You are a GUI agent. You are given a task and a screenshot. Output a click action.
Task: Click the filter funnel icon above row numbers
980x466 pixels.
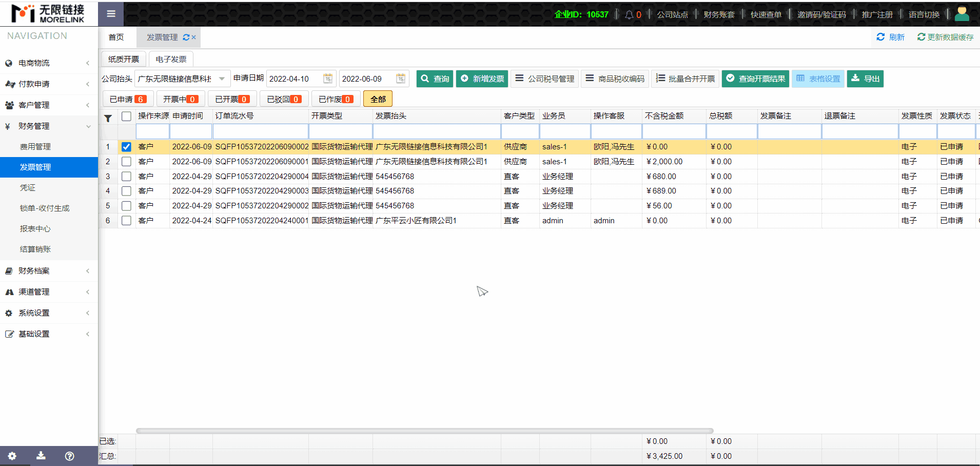(x=108, y=118)
